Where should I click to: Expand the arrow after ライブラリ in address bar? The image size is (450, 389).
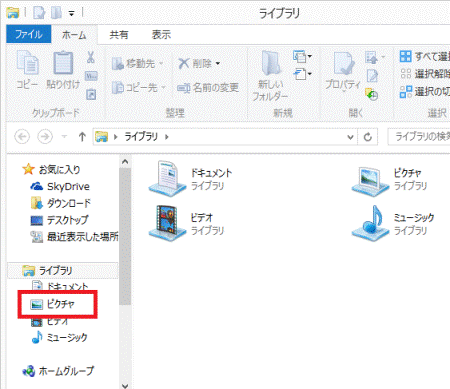(x=167, y=137)
